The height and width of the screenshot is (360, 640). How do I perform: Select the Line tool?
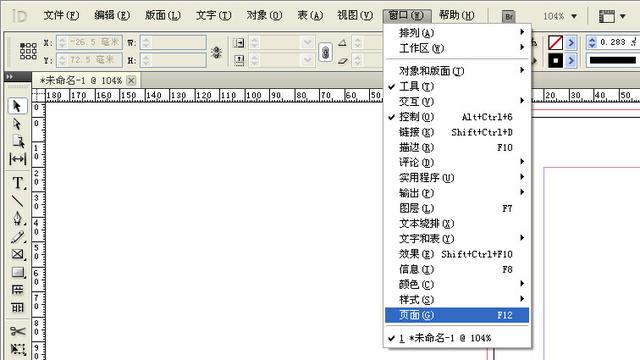18,201
